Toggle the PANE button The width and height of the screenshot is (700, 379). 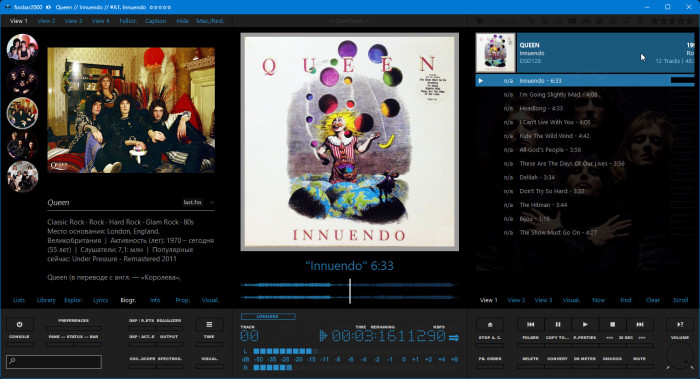click(x=54, y=337)
